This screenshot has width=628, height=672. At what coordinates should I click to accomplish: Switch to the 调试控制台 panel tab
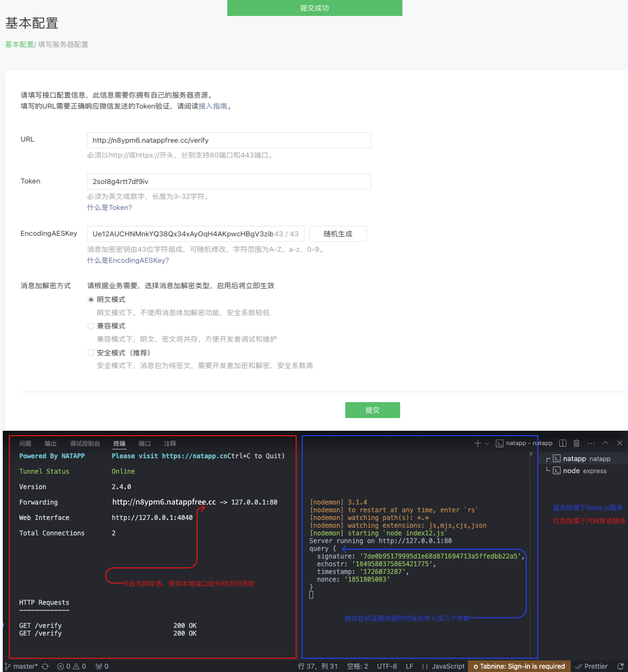click(x=85, y=443)
